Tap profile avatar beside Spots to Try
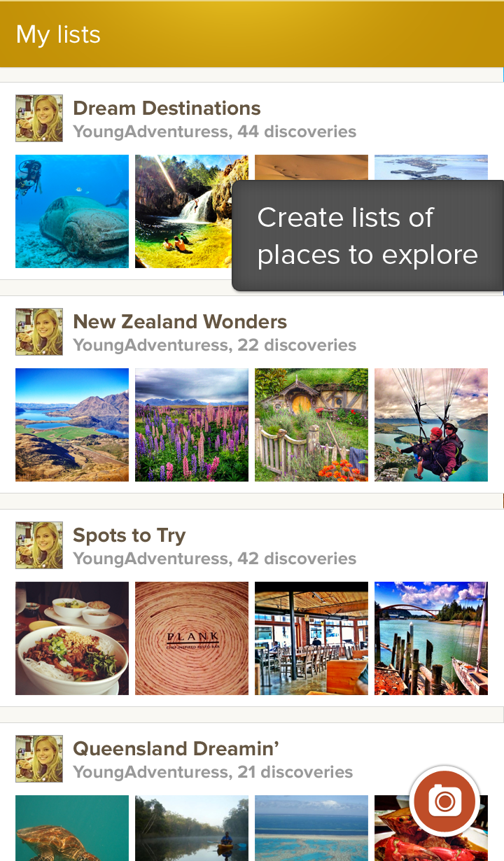 pyautogui.click(x=39, y=545)
